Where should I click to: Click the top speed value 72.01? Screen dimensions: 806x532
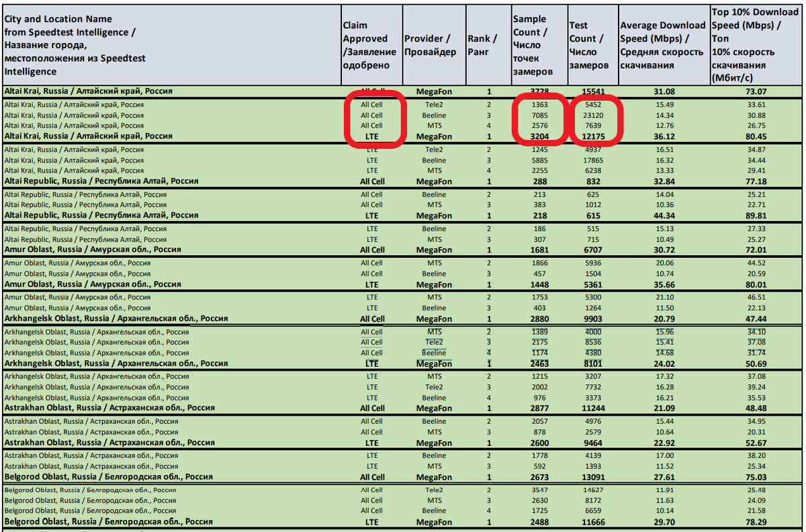pyautogui.click(x=756, y=250)
